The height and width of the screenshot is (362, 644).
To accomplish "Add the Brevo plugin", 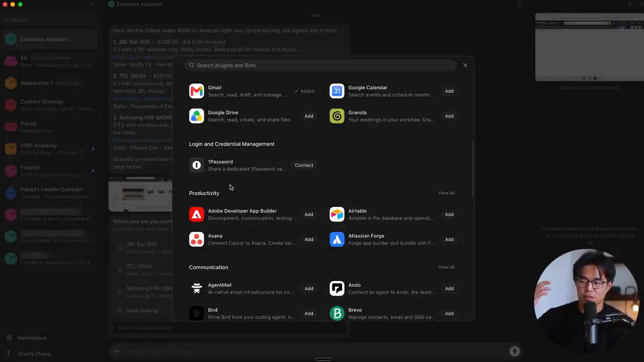I will pos(449,314).
